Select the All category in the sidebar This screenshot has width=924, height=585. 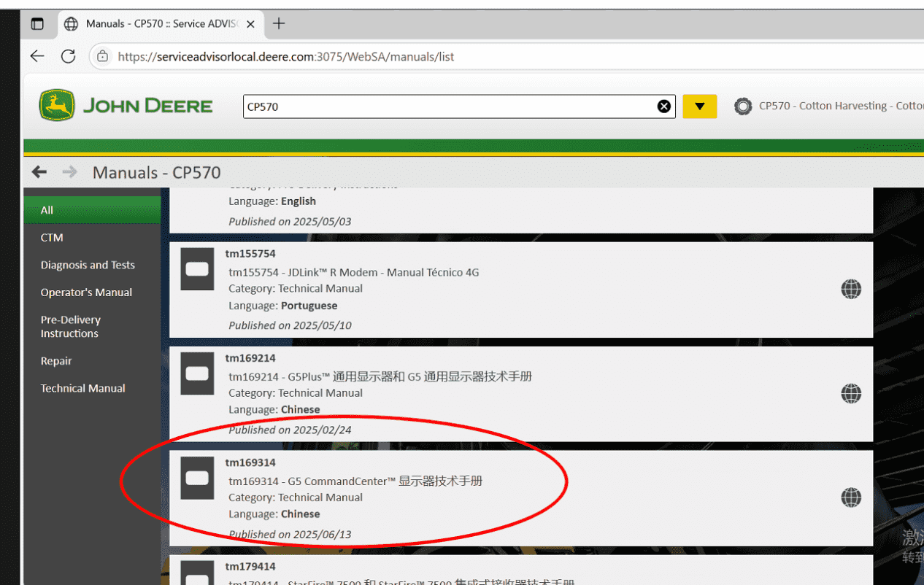pyautogui.click(x=92, y=210)
